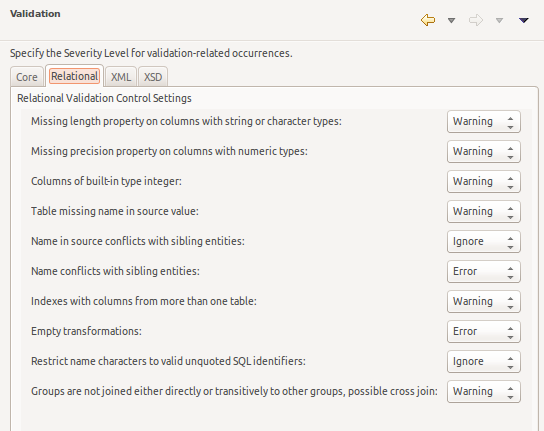Change Error setting for Empty transformations
The width and height of the screenshot is (544, 431).
[x=484, y=331]
